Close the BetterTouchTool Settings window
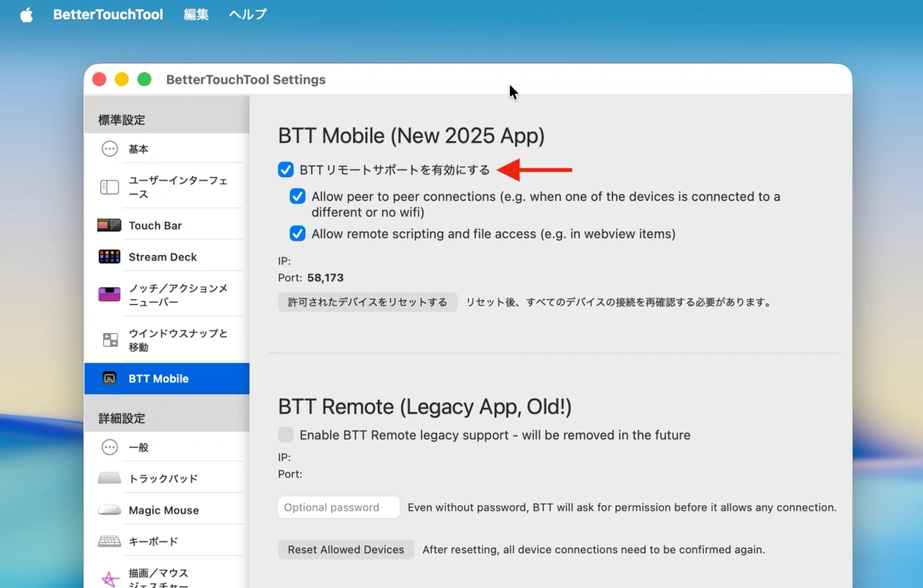The height and width of the screenshot is (588, 923). click(x=100, y=79)
